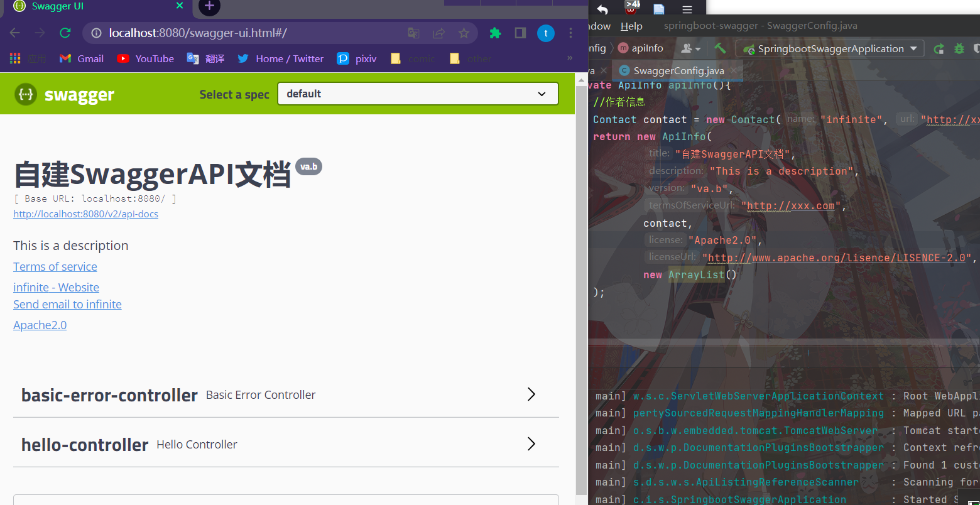Click the ApiListingReferenceScanner log entry

[746, 482]
